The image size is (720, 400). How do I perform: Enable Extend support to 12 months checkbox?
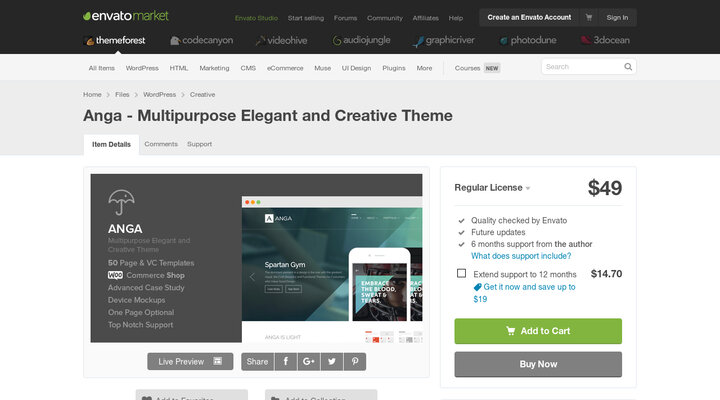[x=461, y=274]
